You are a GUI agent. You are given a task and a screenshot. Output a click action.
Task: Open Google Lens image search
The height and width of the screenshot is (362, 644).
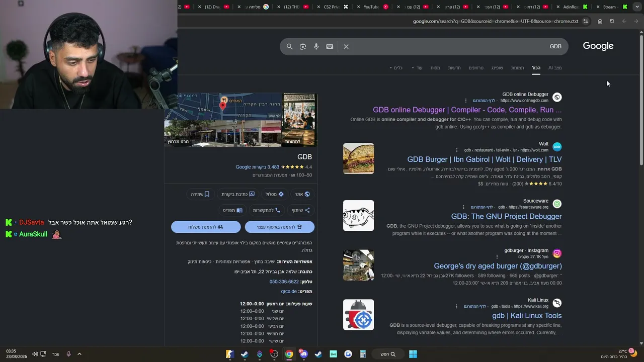(x=303, y=46)
